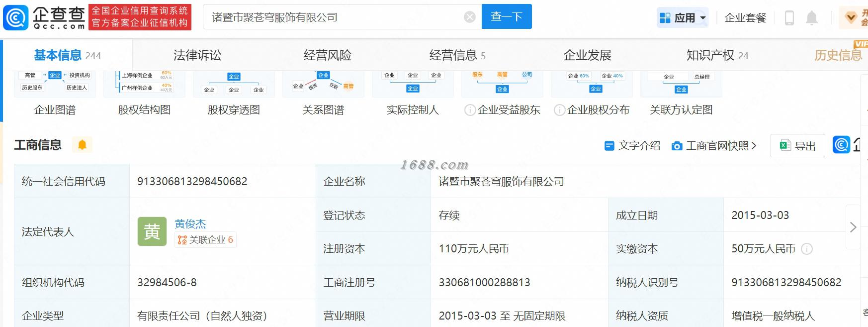Switch to the 企业发展 tab
Image resolution: width=868 pixels, height=327 pixels.
pos(588,55)
